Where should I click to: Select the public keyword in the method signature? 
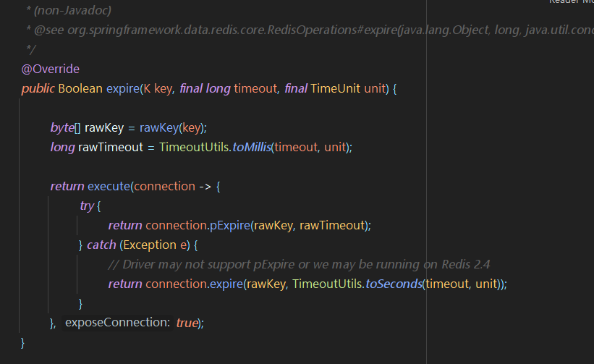(38, 88)
